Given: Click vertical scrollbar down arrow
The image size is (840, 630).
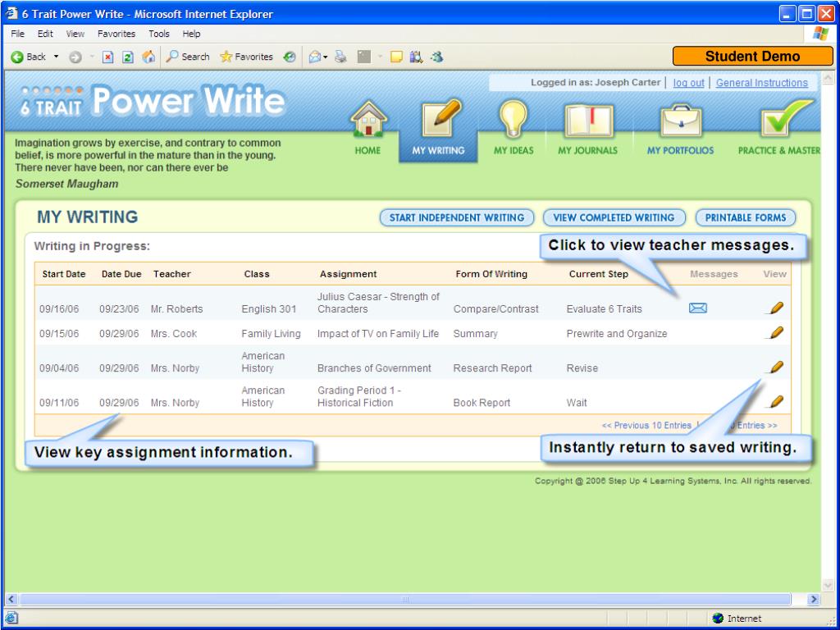Looking at the screenshot, I should [828, 585].
